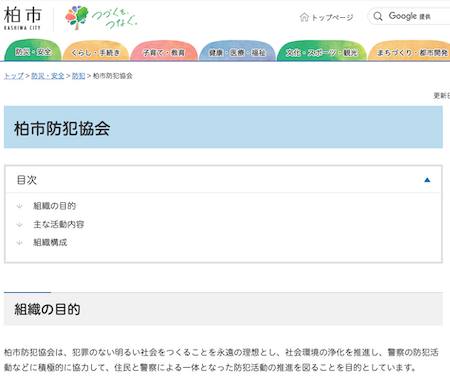
Task: Click down arrow beside 主な活動内容 entry
Action: tap(19, 224)
